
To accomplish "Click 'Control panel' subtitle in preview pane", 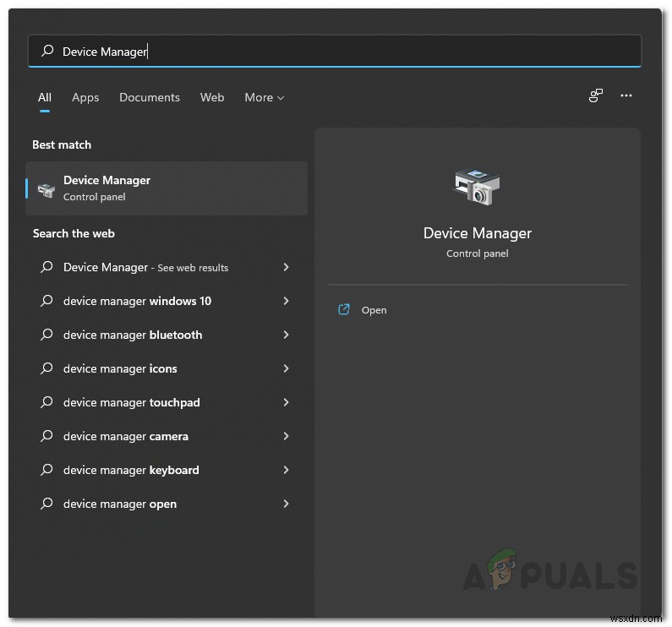I will pos(477,254).
